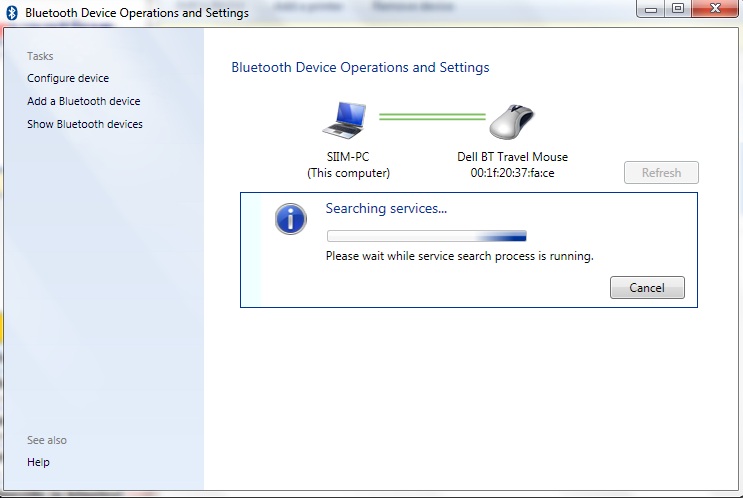Click the Dell BT Travel Mouse label
The width and height of the screenshot is (743, 498).
[x=512, y=157]
